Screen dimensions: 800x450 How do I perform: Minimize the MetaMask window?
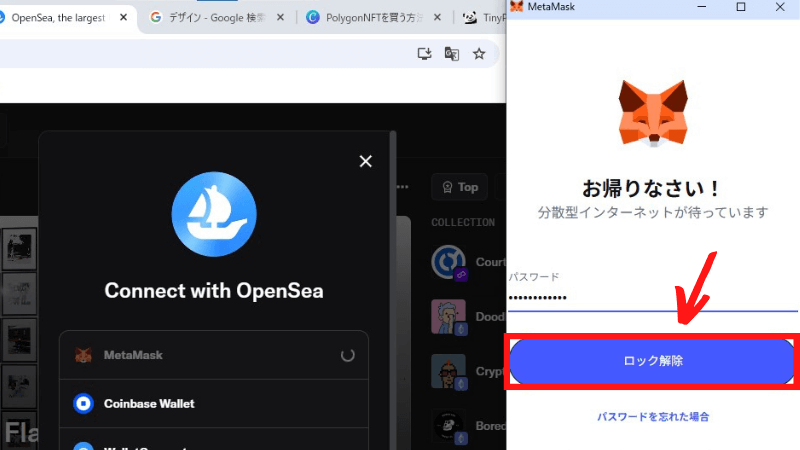702,7
